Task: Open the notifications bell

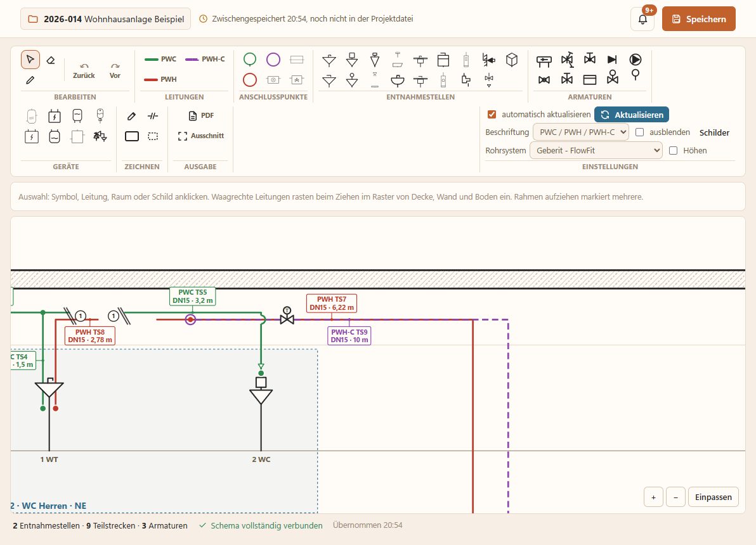Action: [642, 19]
